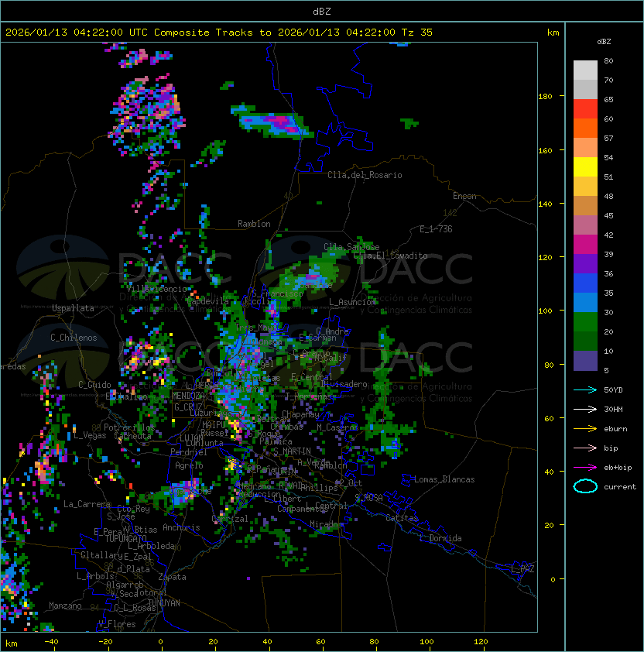The height and width of the screenshot is (652, 644).
Task: Click the pink bip arrow legend icon
Action: coord(585,448)
